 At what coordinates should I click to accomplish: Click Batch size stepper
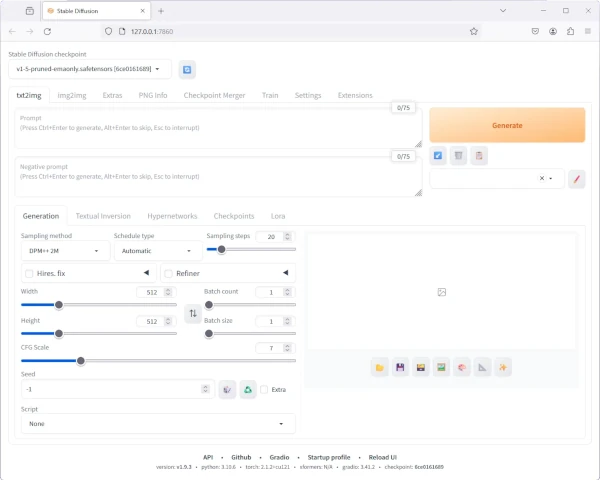287,321
